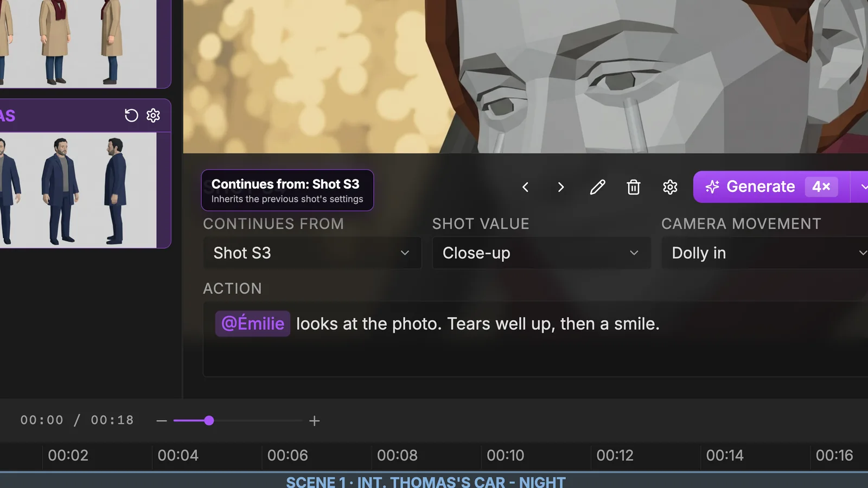Edit shot with the pencil icon
868x488 pixels.
pyautogui.click(x=597, y=187)
